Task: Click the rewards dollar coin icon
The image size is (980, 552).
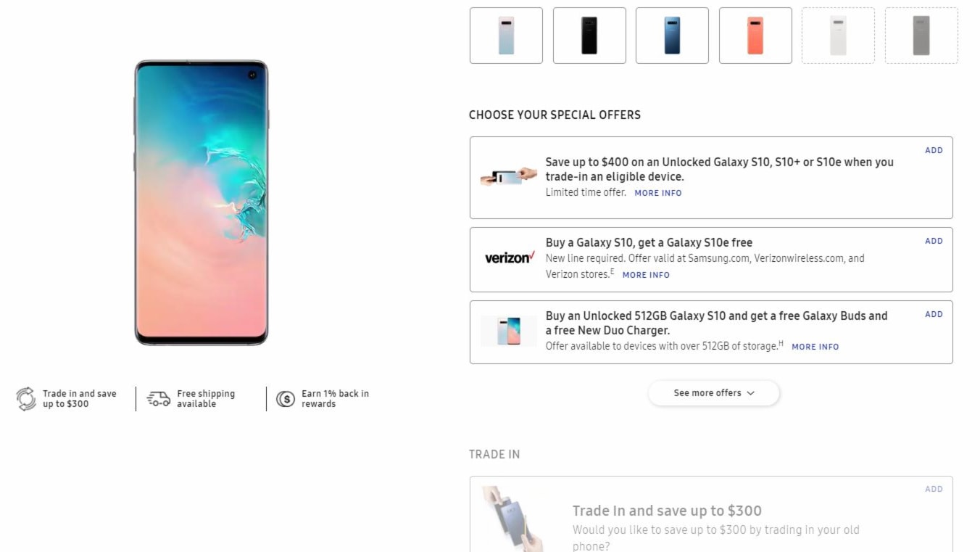Action: [286, 399]
